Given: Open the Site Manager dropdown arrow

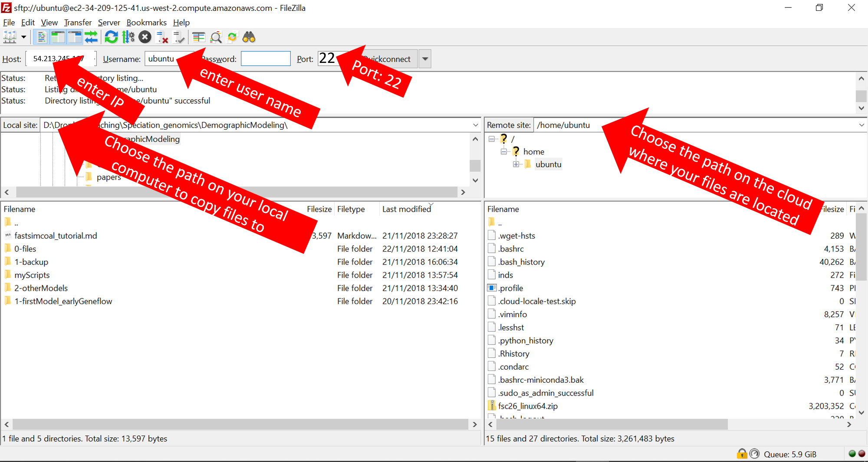Looking at the screenshot, I should [x=23, y=37].
